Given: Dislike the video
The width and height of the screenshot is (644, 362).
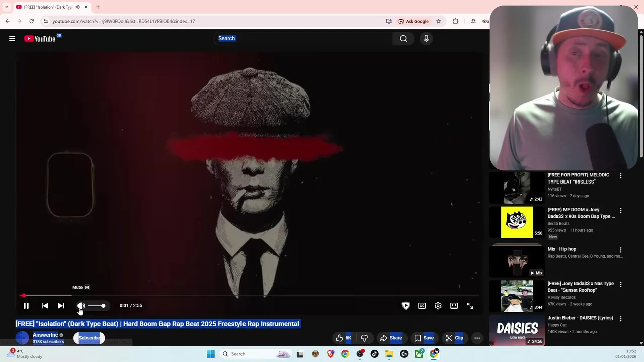Looking at the screenshot, I should pyautogui.click(x=364, y=338).
